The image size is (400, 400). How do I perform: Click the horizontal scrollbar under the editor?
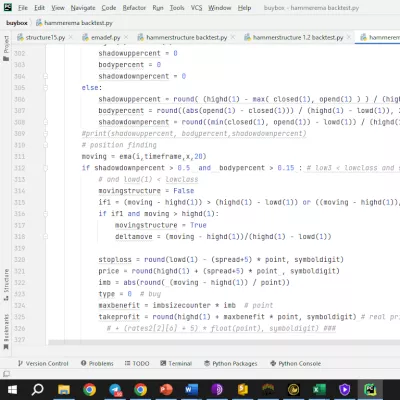click(x=224, y=343)
